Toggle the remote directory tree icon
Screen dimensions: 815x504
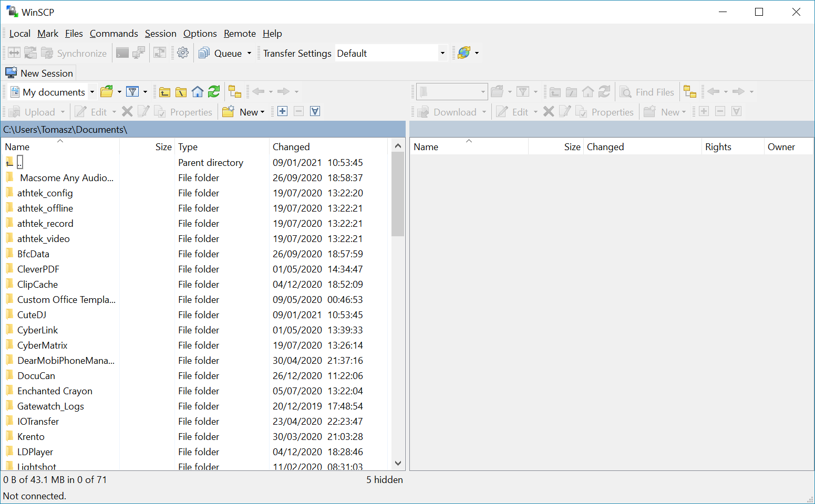(689, 92)
